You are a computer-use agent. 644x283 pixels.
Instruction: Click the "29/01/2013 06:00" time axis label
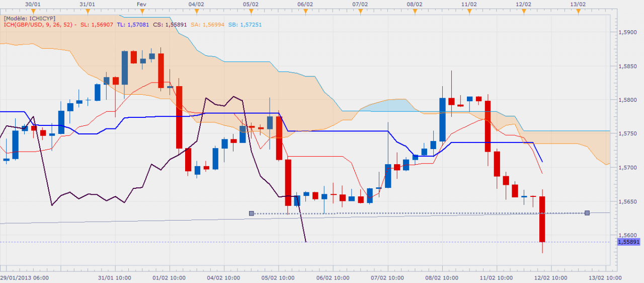pos(24,277)
